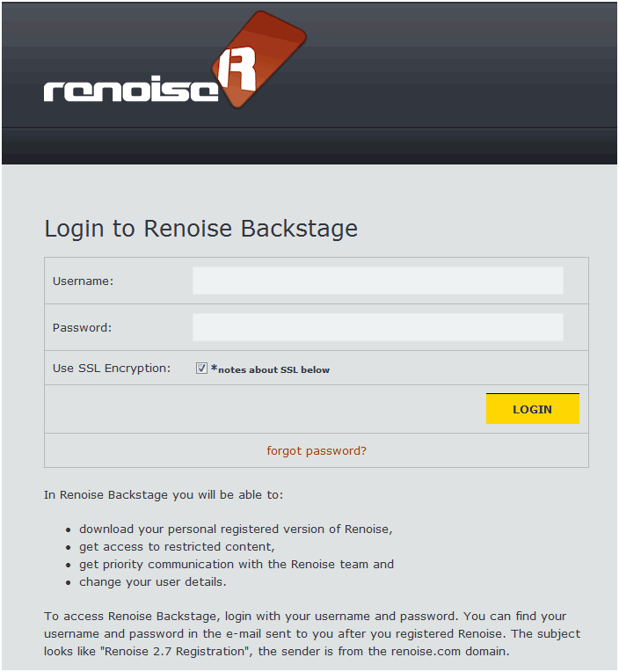
Task: Click the red R badge logo
Action: pos(259,59)
